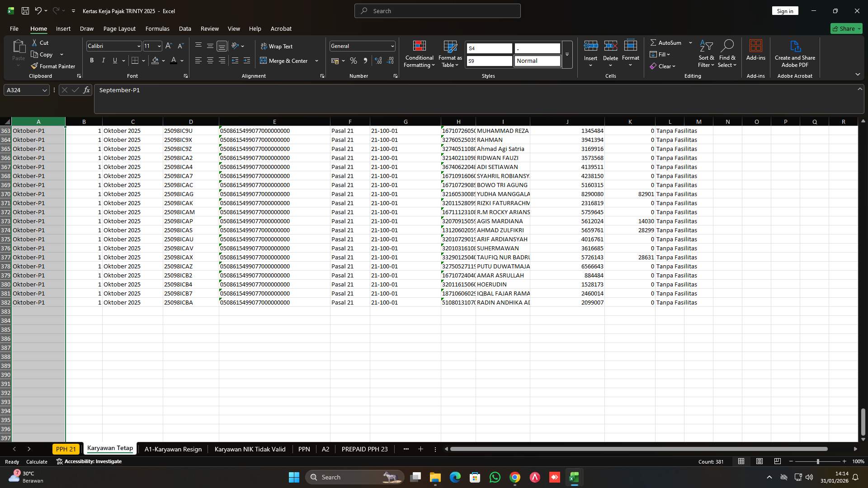The height and width of the screenshot is (488, 868).
Task: Click the Find & Select icon
Action: point(727,45)
